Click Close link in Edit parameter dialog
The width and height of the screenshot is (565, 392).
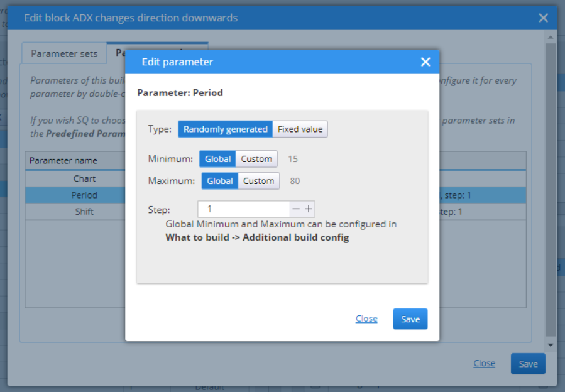coord(366,318)
